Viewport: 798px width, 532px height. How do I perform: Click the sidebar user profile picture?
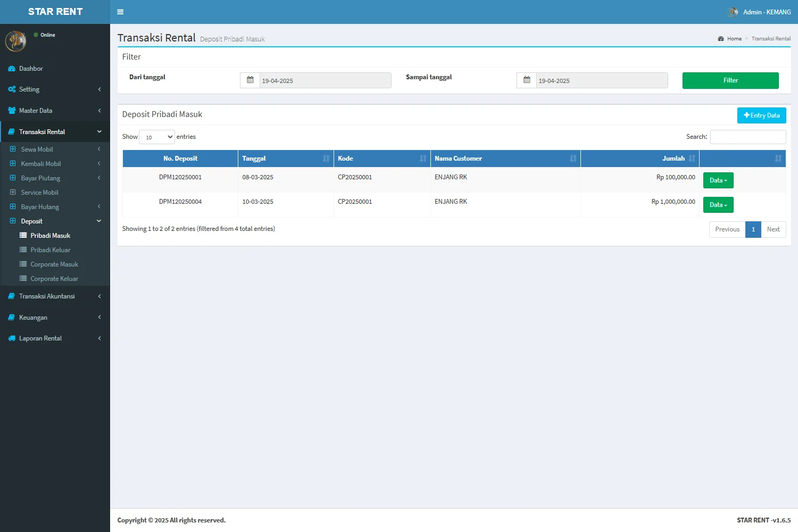tap(16, 41)
